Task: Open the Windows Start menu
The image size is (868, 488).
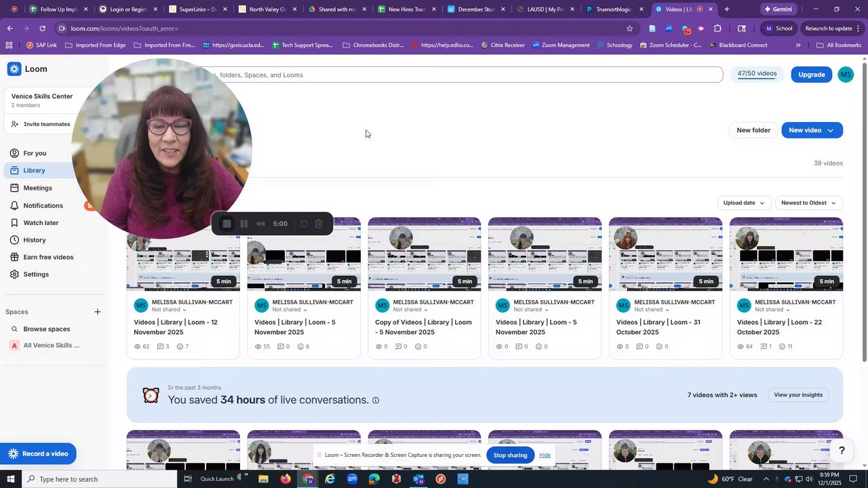Action: click(x=10, y=479)
